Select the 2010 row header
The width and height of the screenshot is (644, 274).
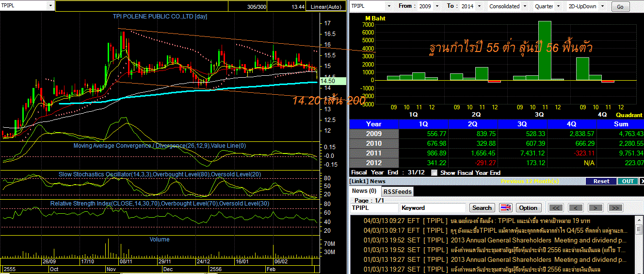(x=374, y=143)
